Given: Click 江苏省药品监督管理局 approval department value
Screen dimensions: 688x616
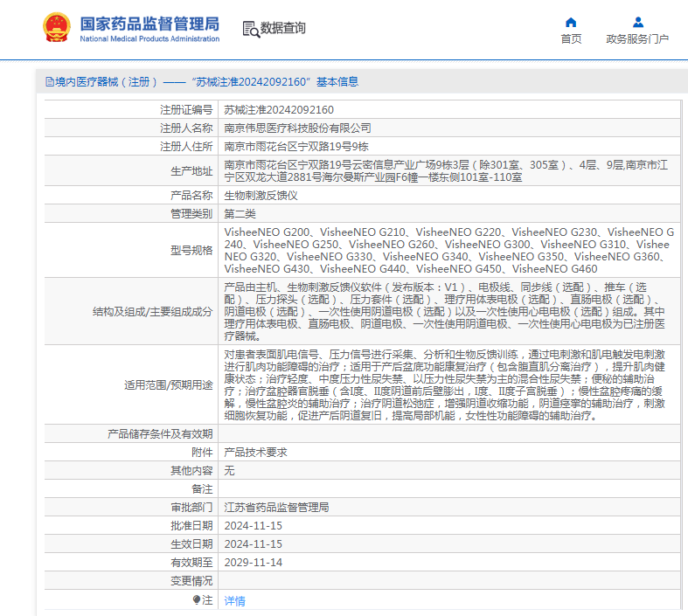Looking at the screenshot, I should 276,507.
